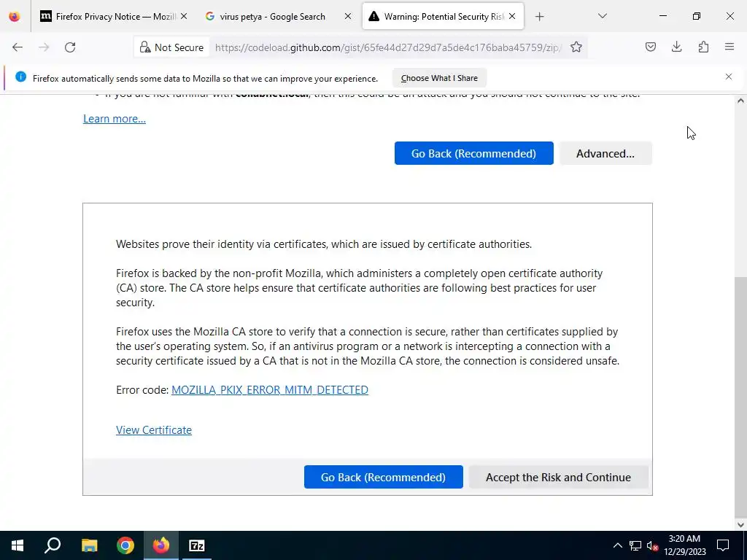Switch to the Firefox Privacy Notice tab
Screen dimensions: 747x560
[x=113, y=17]
